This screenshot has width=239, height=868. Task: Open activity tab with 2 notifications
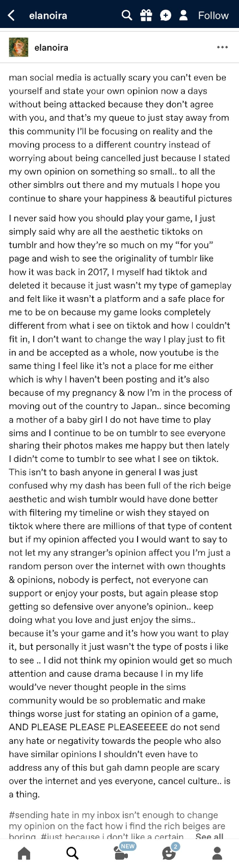click(x=170, y=852)
